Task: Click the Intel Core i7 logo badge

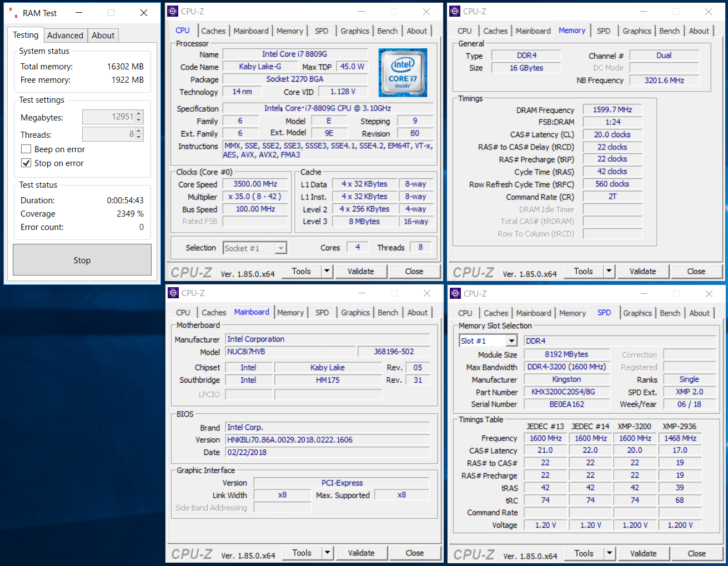Action: (x=403, y=73)
